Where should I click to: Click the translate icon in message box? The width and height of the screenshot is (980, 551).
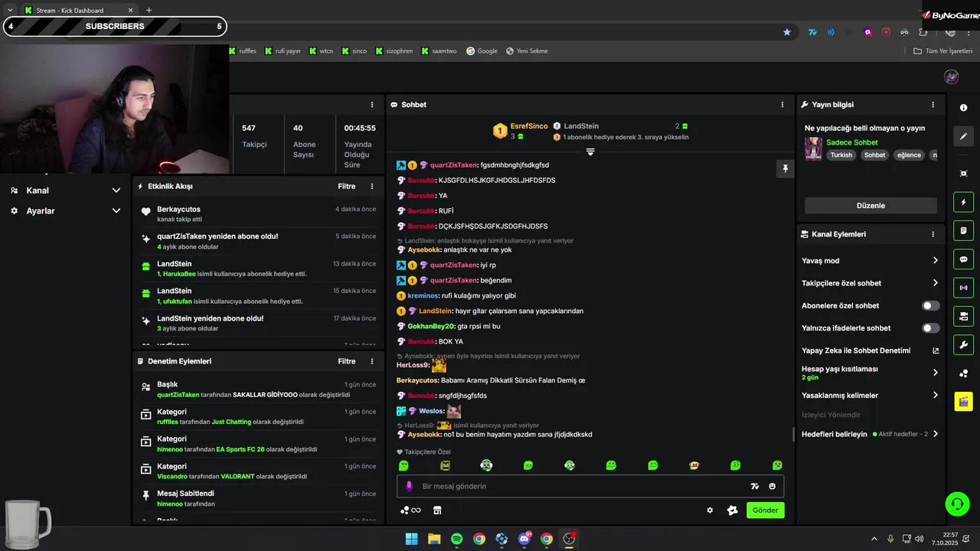[755, 486]
